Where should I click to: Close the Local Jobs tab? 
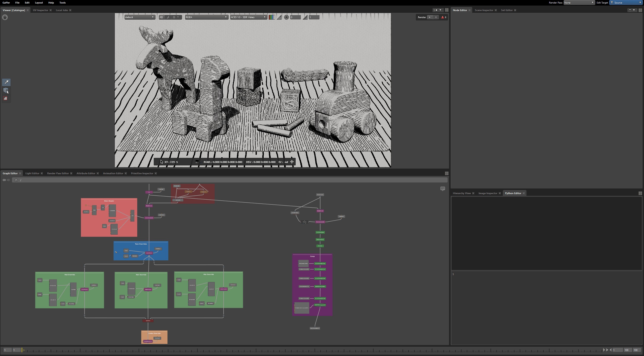(70, 10)
